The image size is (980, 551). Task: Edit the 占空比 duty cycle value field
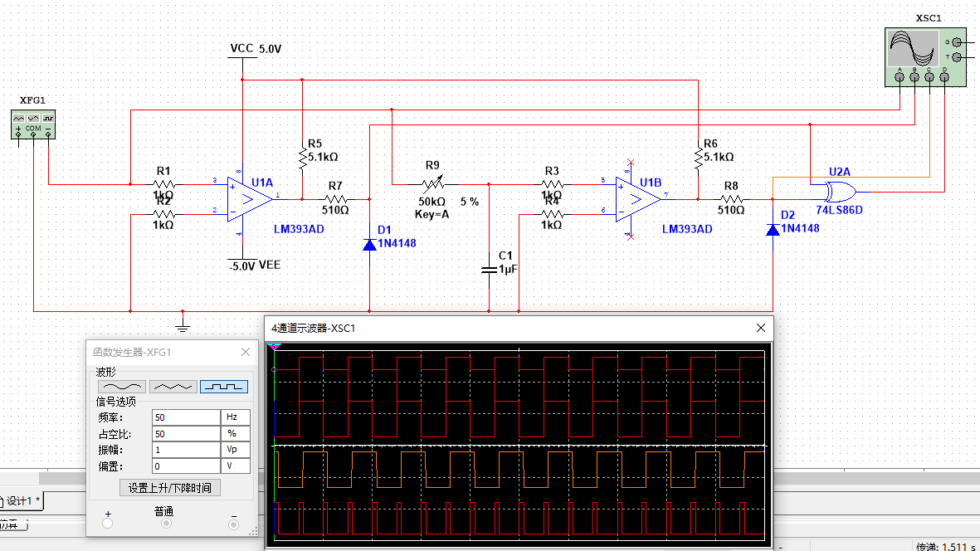[x=186, y=433]
